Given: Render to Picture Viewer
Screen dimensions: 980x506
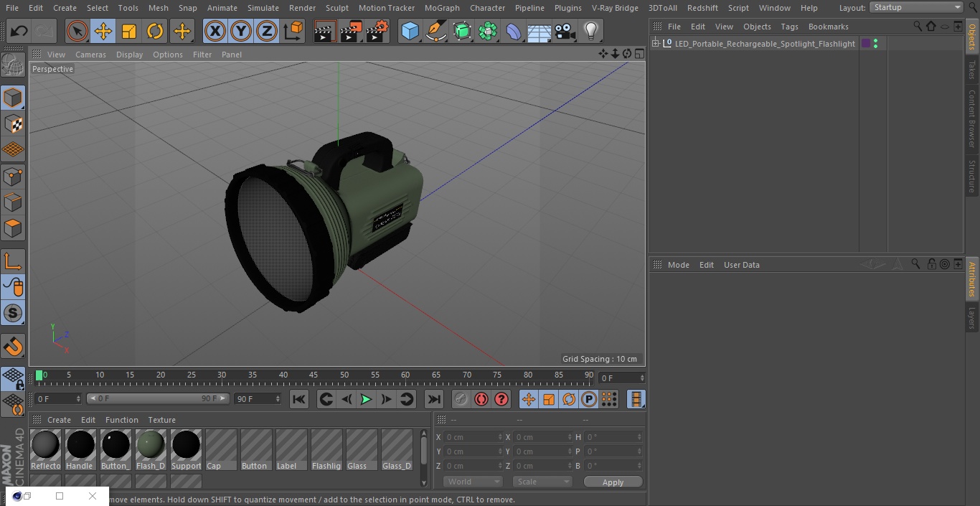Looking at the screenshot, I should [x=352, y=31].
